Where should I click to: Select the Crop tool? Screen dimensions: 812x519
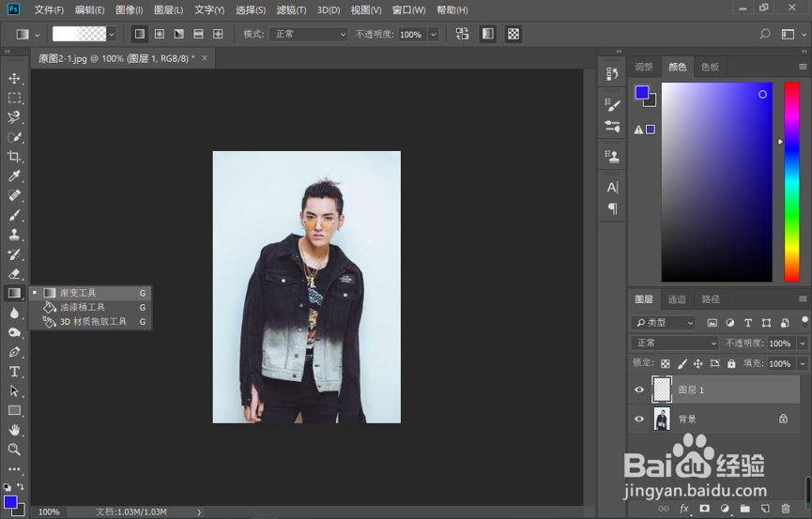tap(14, 157)
